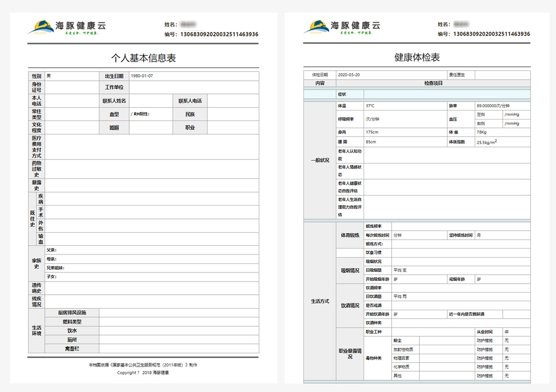
Task: Click the '戒烟年龄' label cell
Action: (461, 279)
